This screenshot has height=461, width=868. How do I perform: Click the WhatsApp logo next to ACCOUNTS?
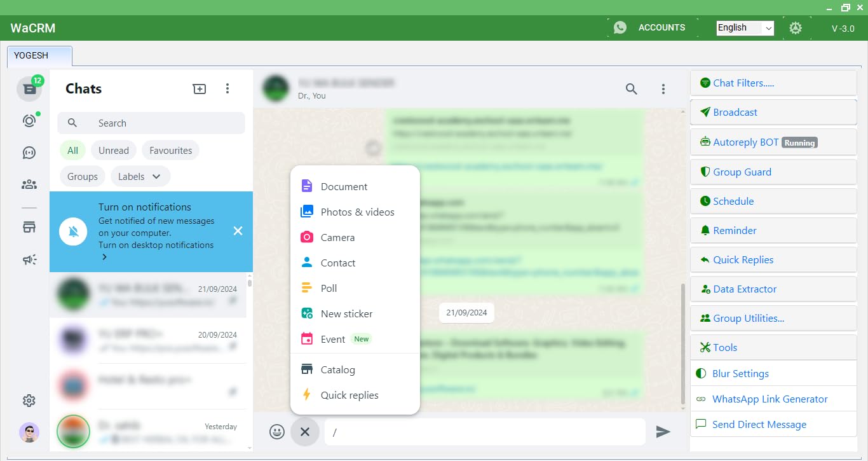(x=620, y=27)
